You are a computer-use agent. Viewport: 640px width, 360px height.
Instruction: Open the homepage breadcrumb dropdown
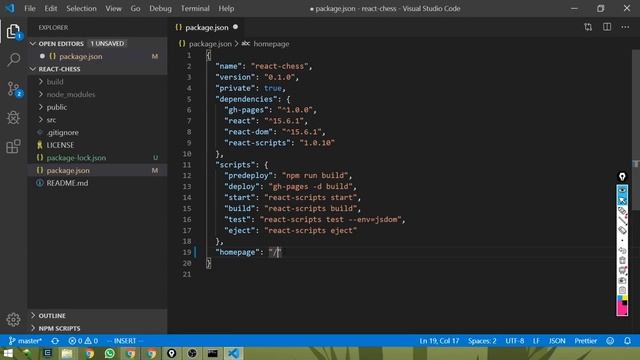[x=271, y=44]
